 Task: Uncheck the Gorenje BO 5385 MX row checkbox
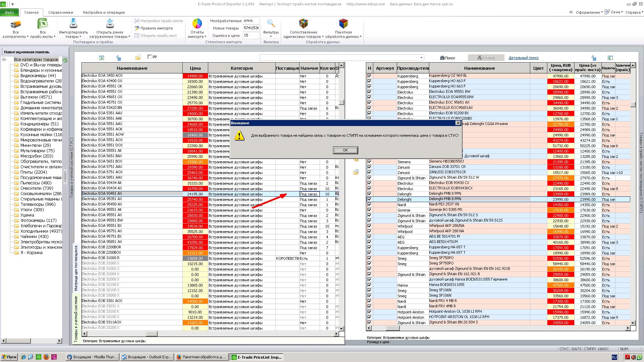coord(369,210)
